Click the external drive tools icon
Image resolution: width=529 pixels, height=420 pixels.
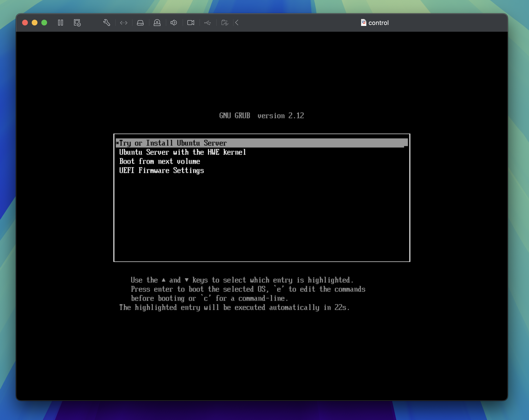tap(225, 23)
